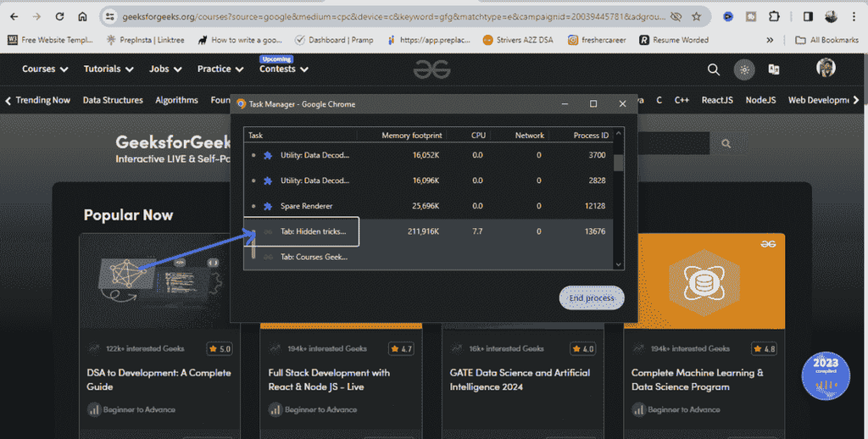
Task: Close the Task Manager window
Action: tap(622, 104)
